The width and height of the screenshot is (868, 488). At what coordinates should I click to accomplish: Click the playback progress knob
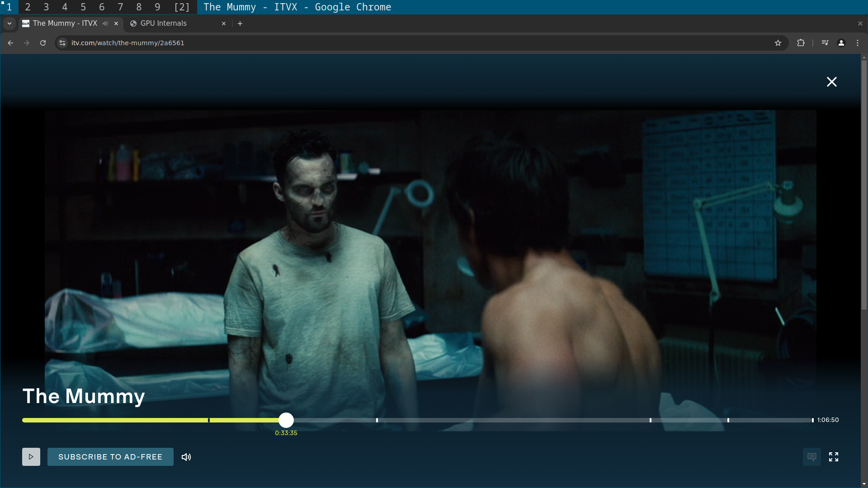pyautogui.click(x=286, y=420)
